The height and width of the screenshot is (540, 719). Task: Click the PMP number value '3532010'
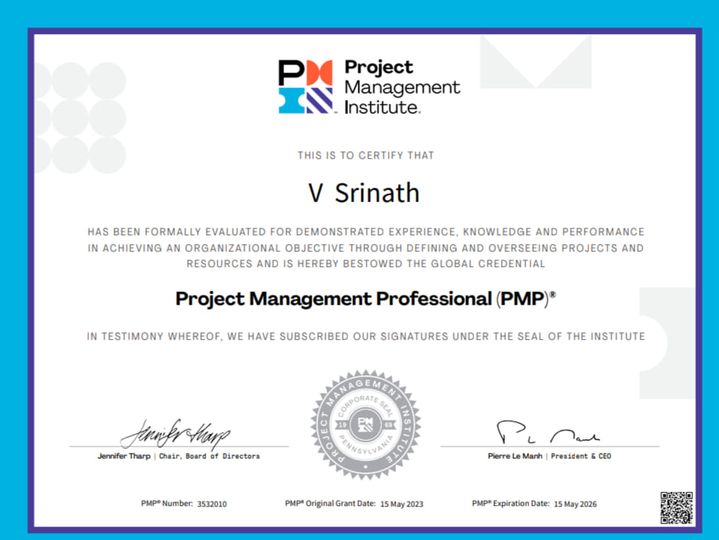click(x=212, y=504)
